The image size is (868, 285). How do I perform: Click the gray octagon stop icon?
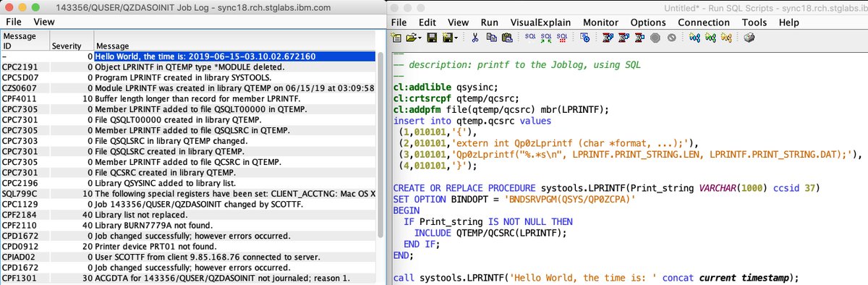655,38
